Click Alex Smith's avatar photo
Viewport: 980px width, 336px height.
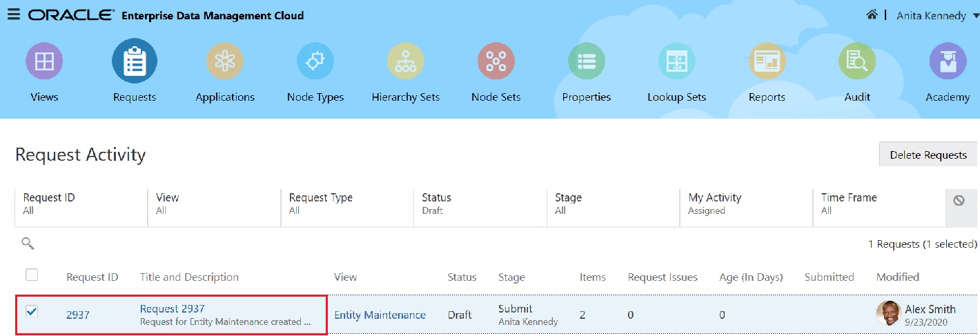pos(889,314)
